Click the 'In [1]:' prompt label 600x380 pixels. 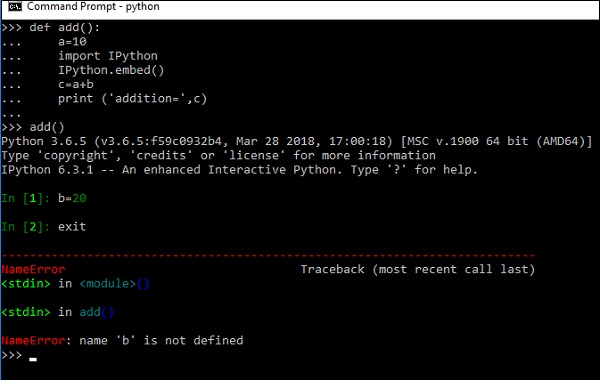(26, 198)
